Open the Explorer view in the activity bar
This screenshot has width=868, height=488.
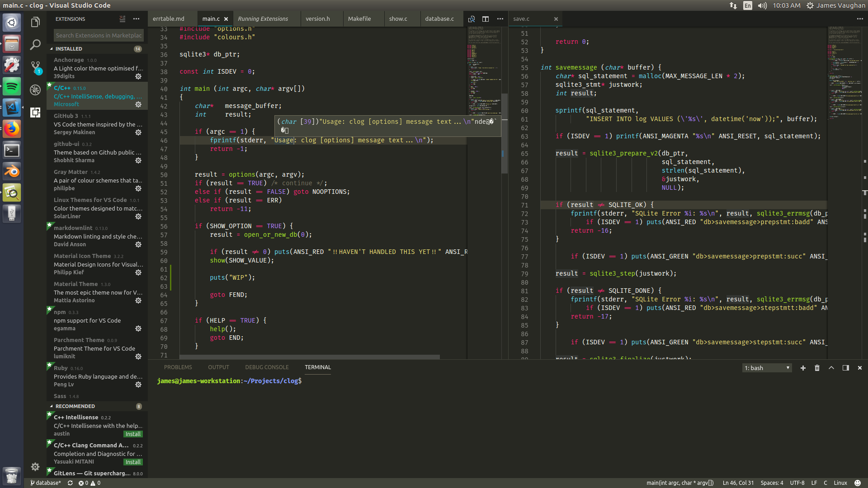35,22
